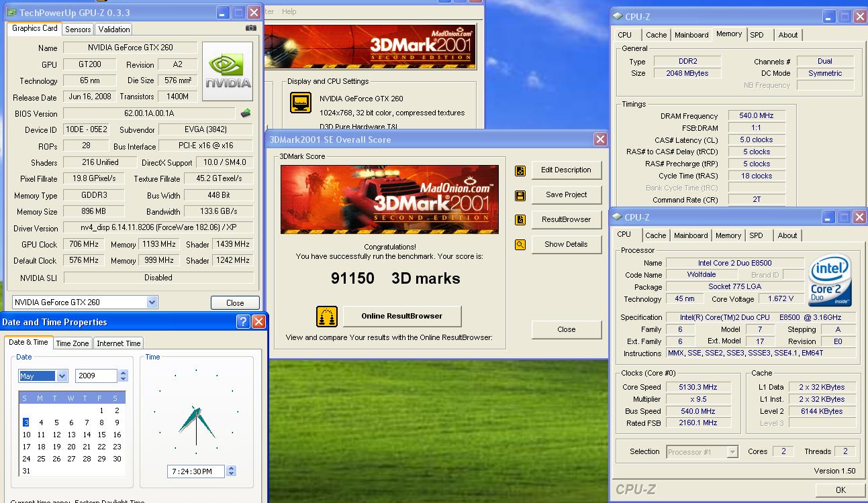
Task: Click the Edit Description button
Action: tap(566, 170)
